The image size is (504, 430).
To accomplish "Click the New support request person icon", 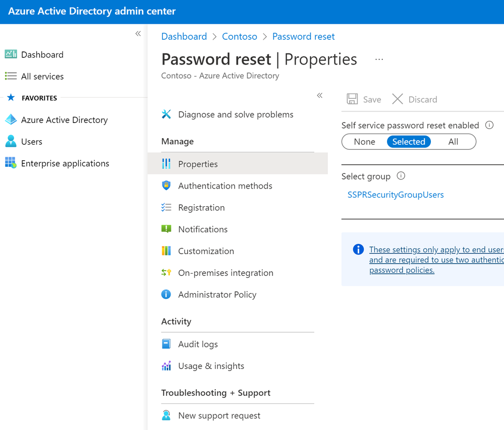I will tap(166, 415).
